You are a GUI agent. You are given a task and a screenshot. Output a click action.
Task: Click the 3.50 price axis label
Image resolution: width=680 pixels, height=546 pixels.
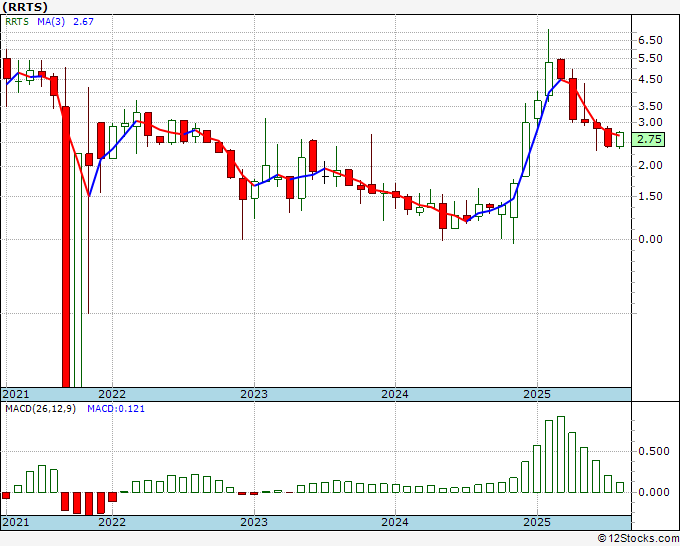tap(650, 106)
